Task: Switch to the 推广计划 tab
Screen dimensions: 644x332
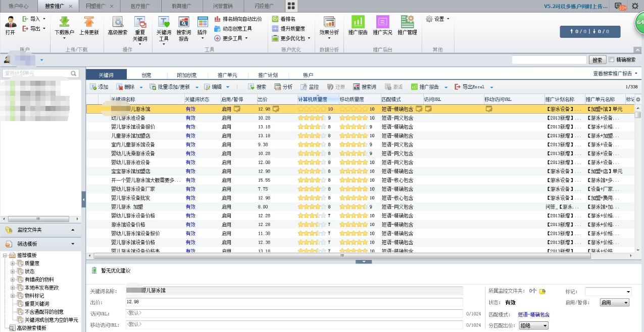Action: pos(268,75)
